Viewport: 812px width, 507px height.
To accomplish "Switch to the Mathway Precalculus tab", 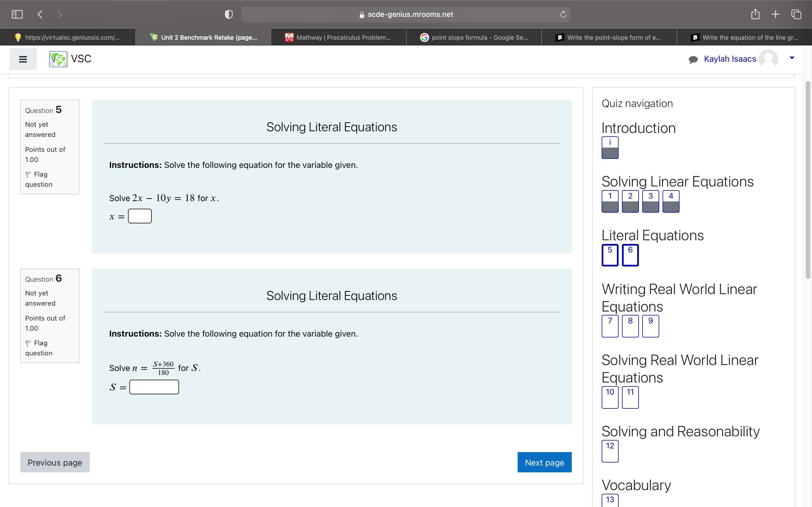I will point(338,37).
